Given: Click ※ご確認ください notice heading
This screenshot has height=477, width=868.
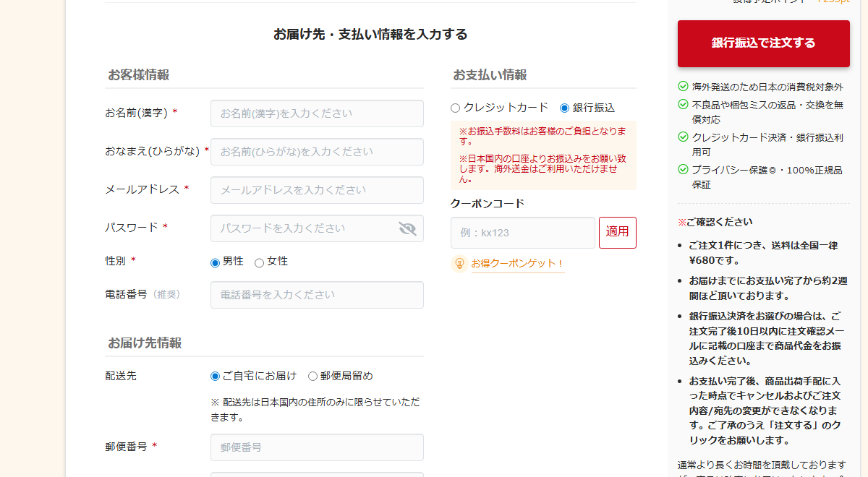Looking at the screenshot, I should 715,222.
